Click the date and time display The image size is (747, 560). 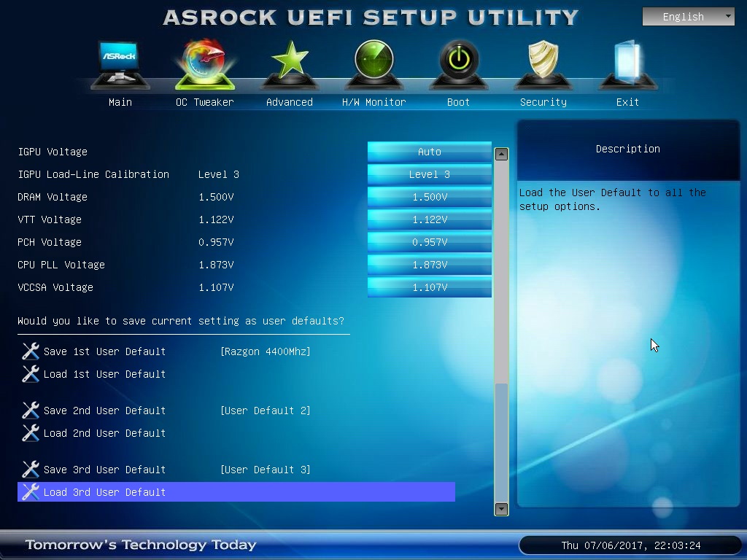(630, 545)
